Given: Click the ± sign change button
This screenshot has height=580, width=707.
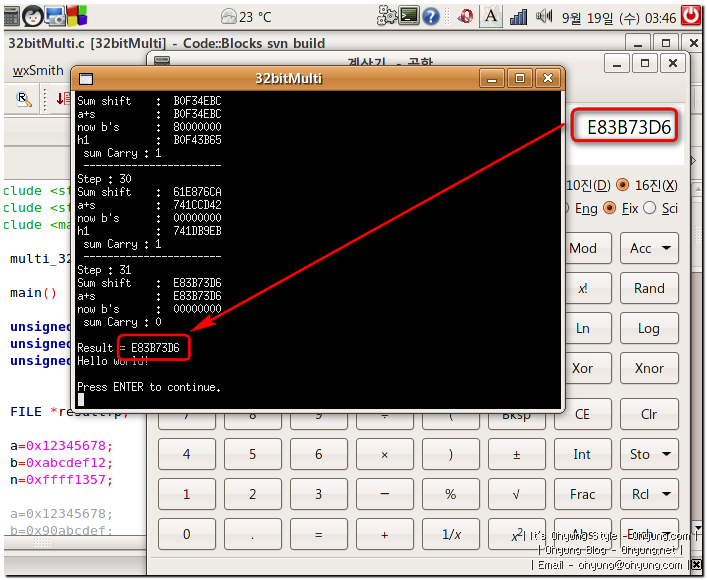Looking at the screenshot, I should [517, 454].
